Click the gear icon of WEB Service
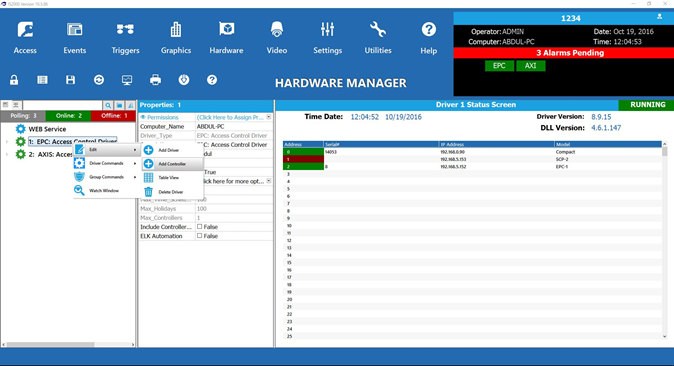Screen dimensions: 674x366 [20, 129]
